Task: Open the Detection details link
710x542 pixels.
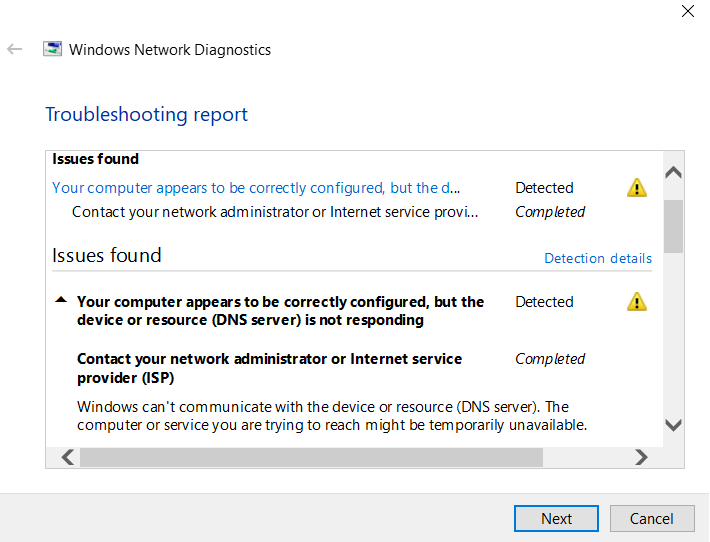Action: pyautogui.click(x=598, y=258)
